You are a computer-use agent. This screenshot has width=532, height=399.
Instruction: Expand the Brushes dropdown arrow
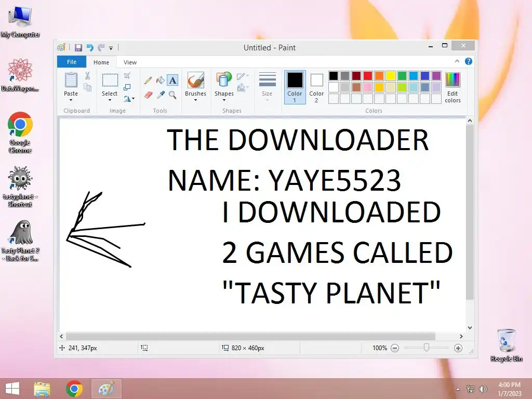[195, 100]
